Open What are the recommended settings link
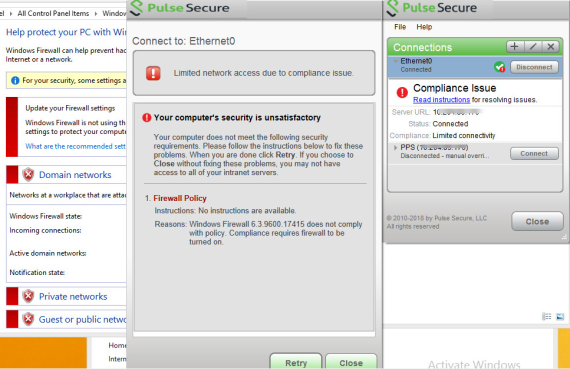Image resolution: width=570 pixels, height=369 pixels. point(76,146)
